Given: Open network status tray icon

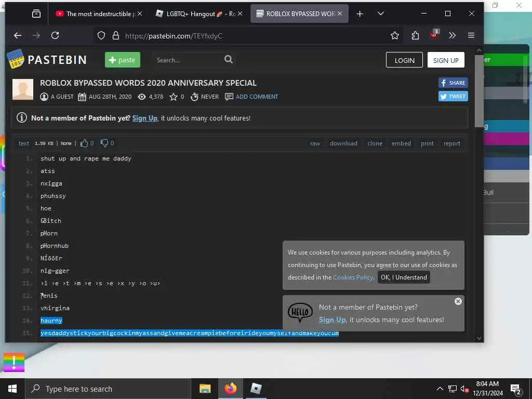Looking at the screenshot, I should 453,389.
